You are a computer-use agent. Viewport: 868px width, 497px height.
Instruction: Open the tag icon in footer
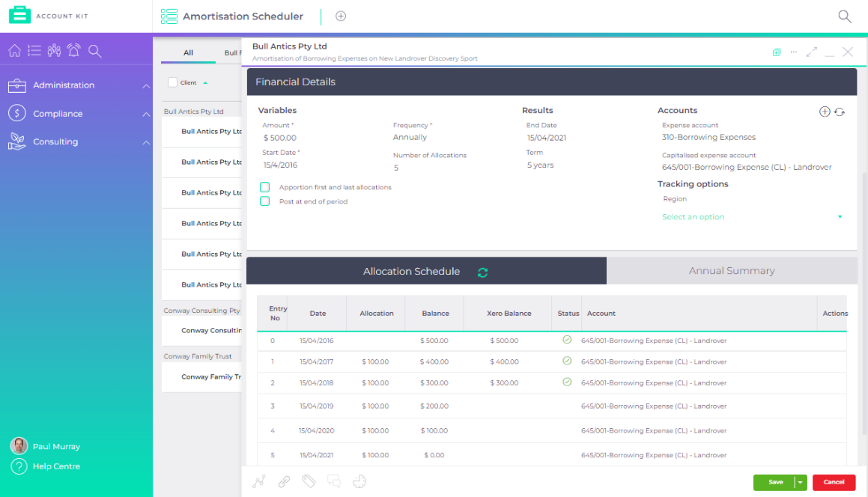(x=309, y=481)
